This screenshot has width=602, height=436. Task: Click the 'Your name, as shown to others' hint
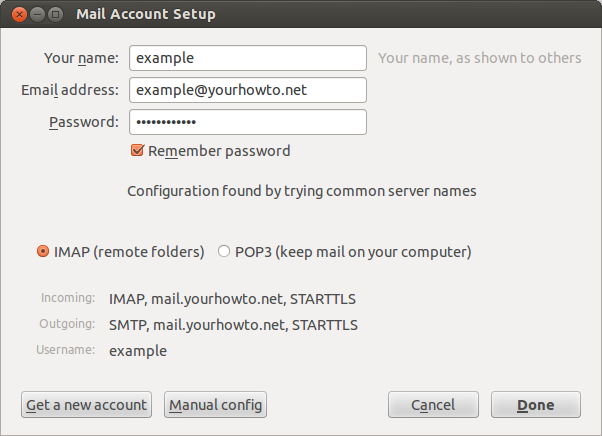pyautogui.click(x=480, y=58)
